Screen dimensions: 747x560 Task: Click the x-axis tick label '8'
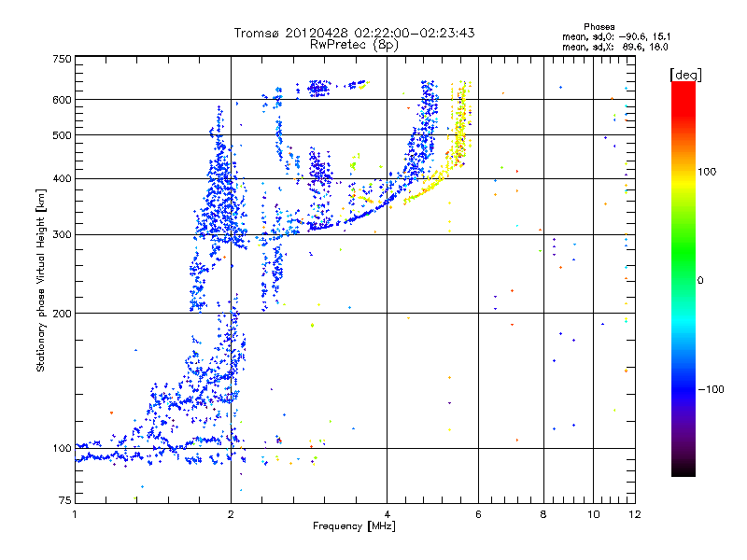point(543,514)
